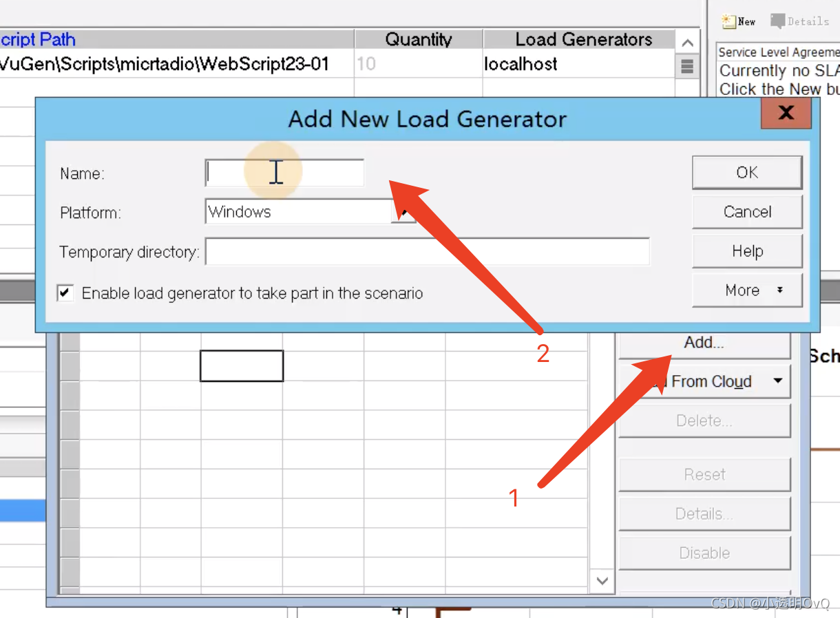Click the script table scroll up arrow
Viewport: 840px width, 618px height.
tap(686, 43)
